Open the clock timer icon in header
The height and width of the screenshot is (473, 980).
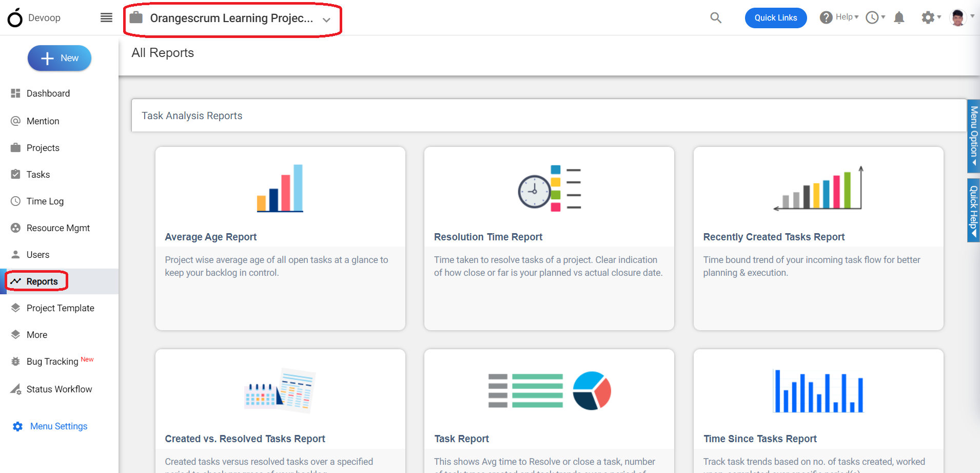(872, 17)
